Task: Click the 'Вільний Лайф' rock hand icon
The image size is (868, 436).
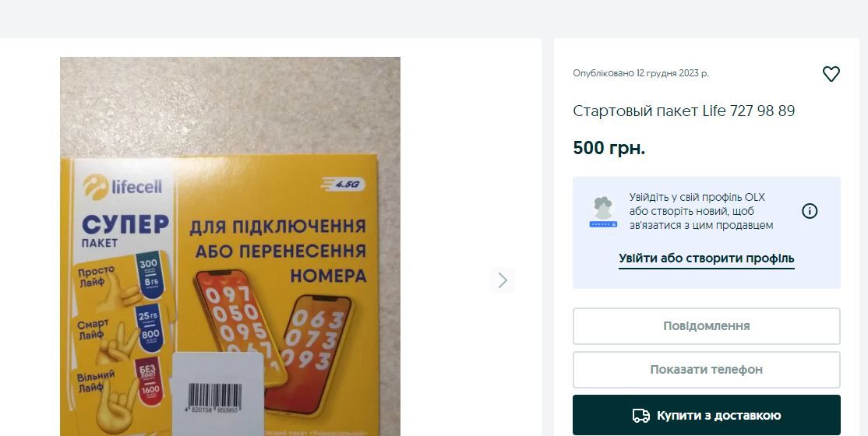Action: point(115,408)
